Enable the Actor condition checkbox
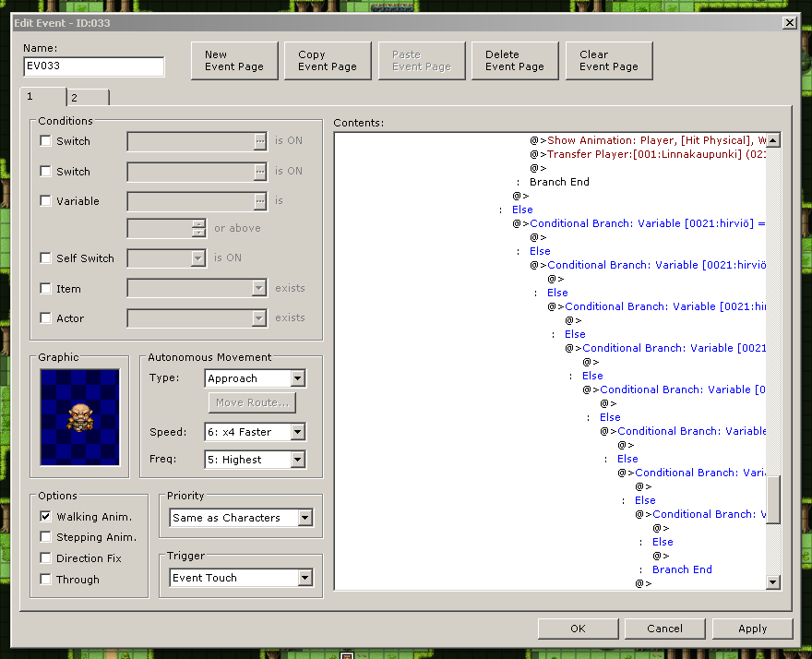The height and width of the screenshot is (659, 812). pyautogui.click(x=45, y=318)
